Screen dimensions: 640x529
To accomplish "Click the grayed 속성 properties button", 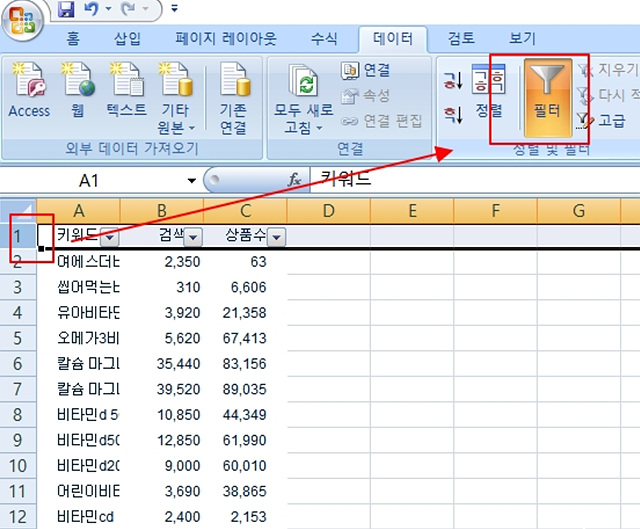I will tap(366, 96).
